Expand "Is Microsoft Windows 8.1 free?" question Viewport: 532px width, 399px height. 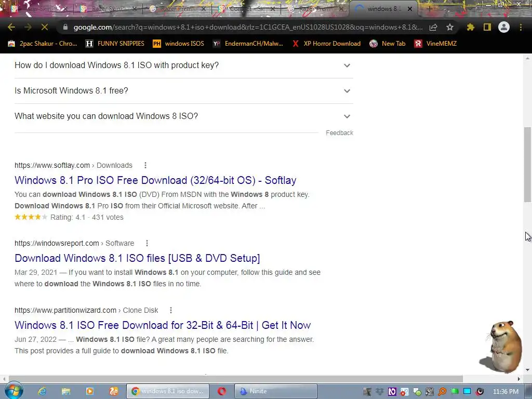(183, 90)
